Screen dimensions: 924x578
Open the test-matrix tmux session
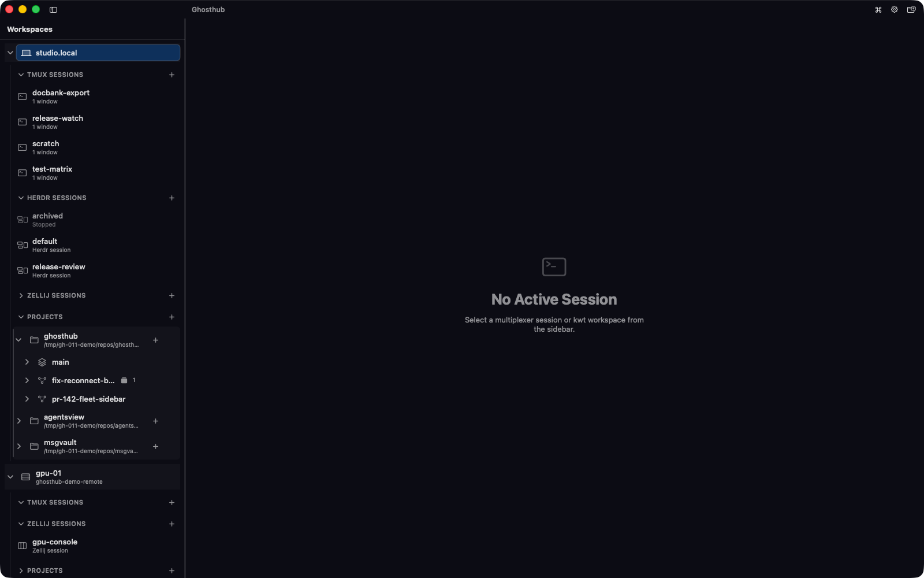tap(96, 173)
